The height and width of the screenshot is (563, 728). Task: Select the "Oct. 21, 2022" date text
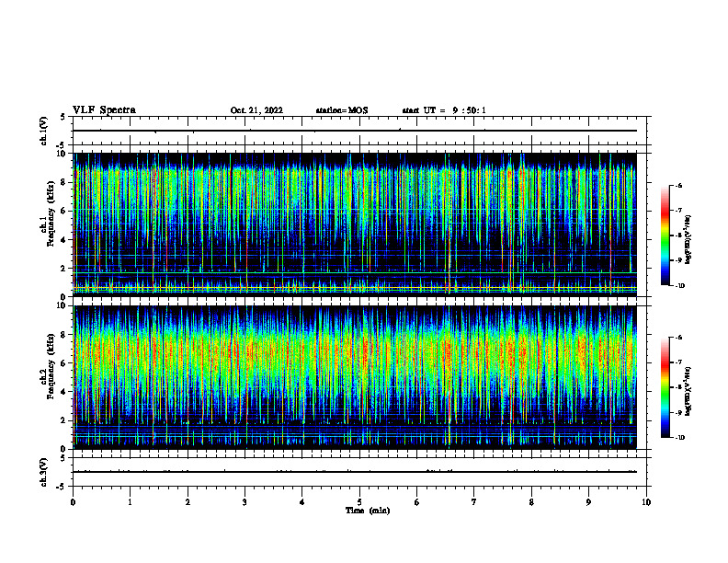pyautogui.click(x=256, y=110)
